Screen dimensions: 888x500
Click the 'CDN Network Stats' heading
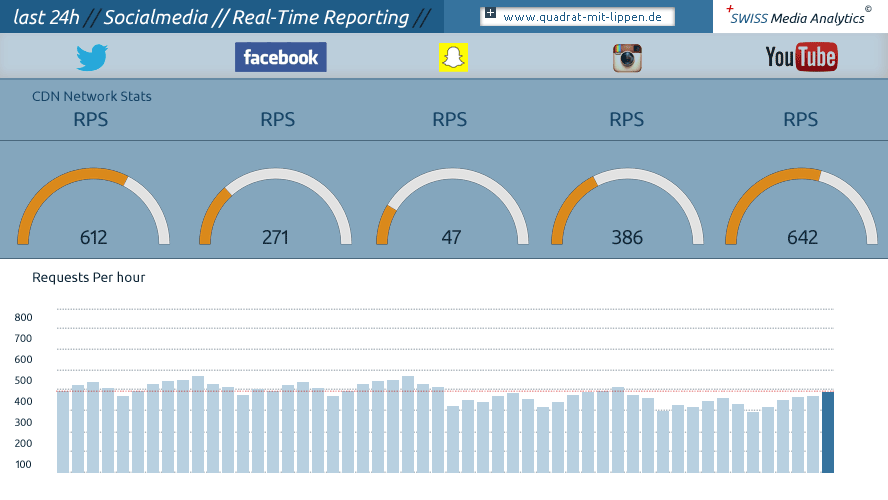(92, 96)
